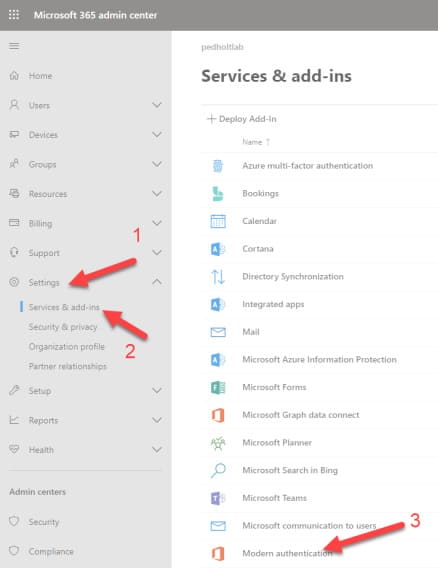
Task: Click the Calendar service icon
Action: pyautogui.click(x=218, y=221)
